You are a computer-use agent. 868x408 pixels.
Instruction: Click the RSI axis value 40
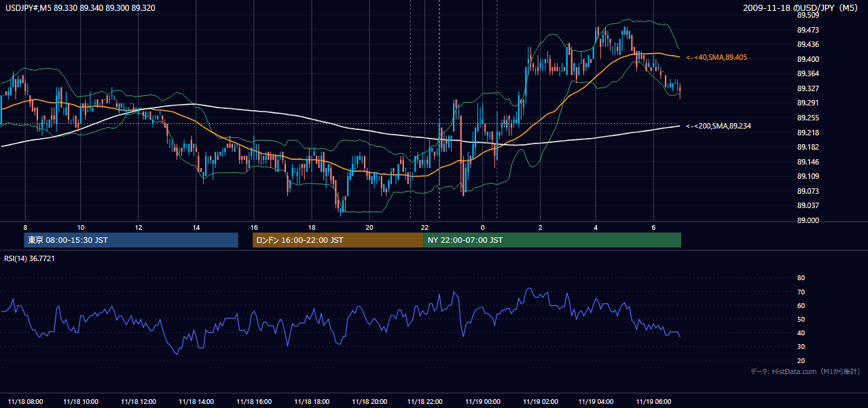coord(801,333)
